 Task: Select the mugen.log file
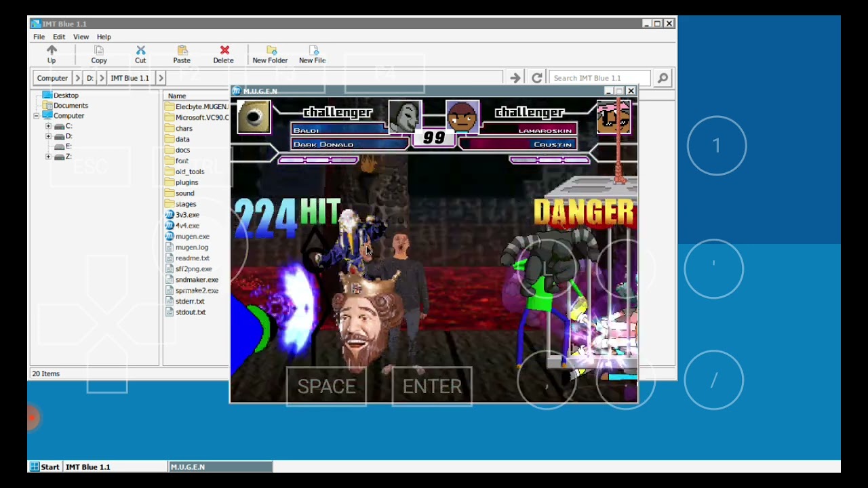(187, 247)
